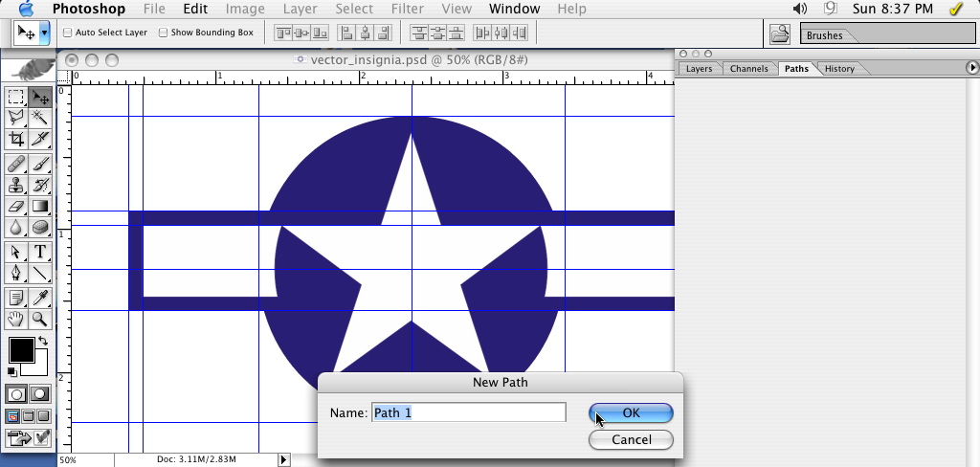Enable the Auto Select Layer checkbox

tap(68, 33)
